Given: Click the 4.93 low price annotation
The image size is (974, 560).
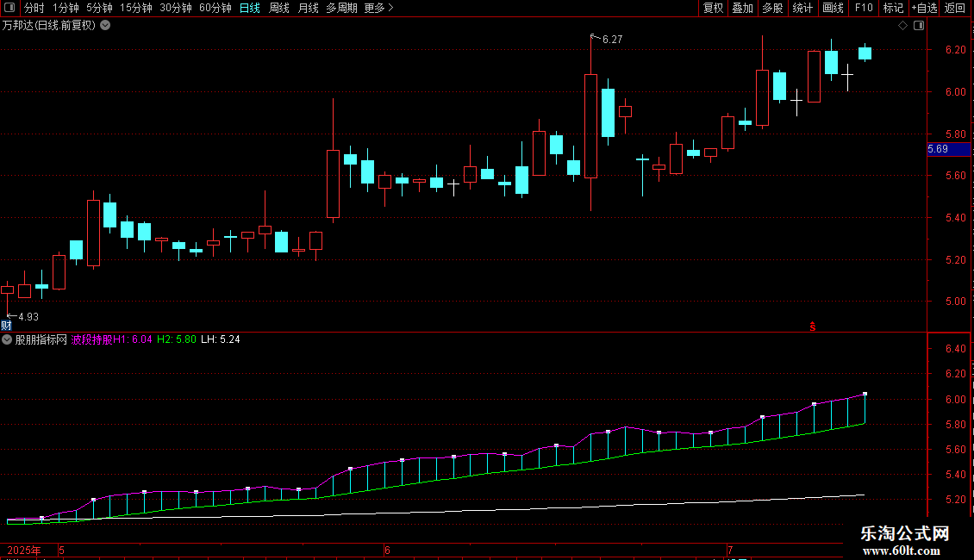Looking at the screenshot, I should point(28,317).
